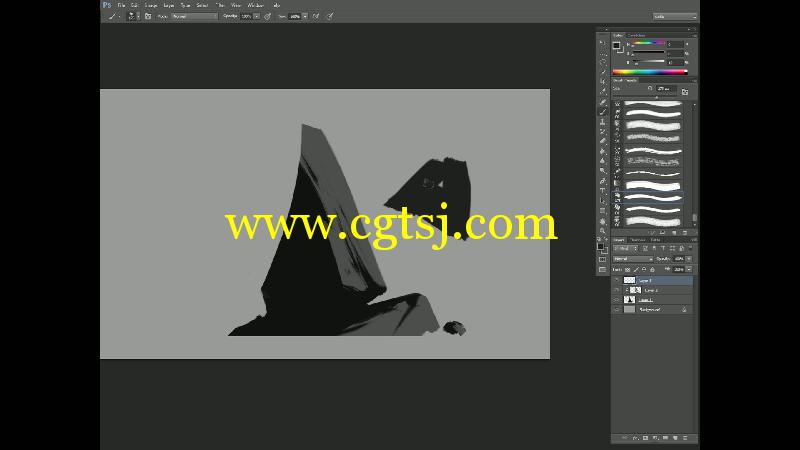Toggle the Brush panel from options bar

148,16
